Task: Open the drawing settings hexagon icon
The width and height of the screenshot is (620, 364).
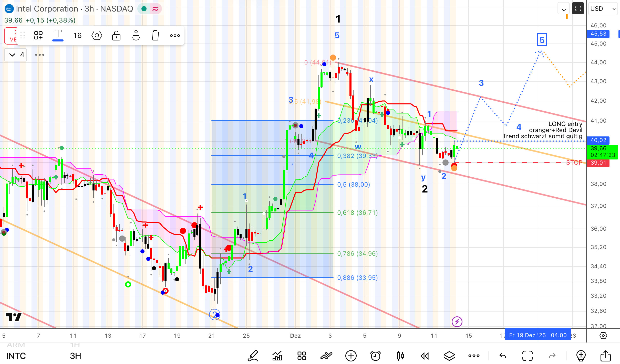Action: pyautogui.click(x=97, y=35)
